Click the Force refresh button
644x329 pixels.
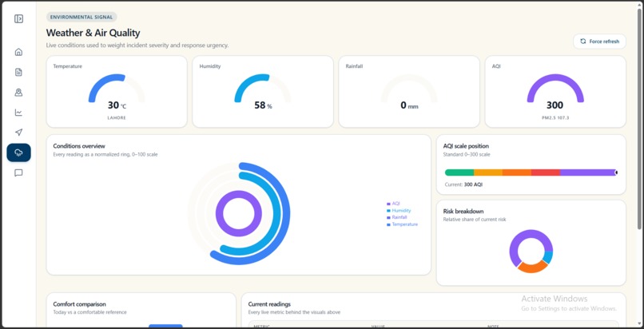pyautogui.click(x=599, y=42)
